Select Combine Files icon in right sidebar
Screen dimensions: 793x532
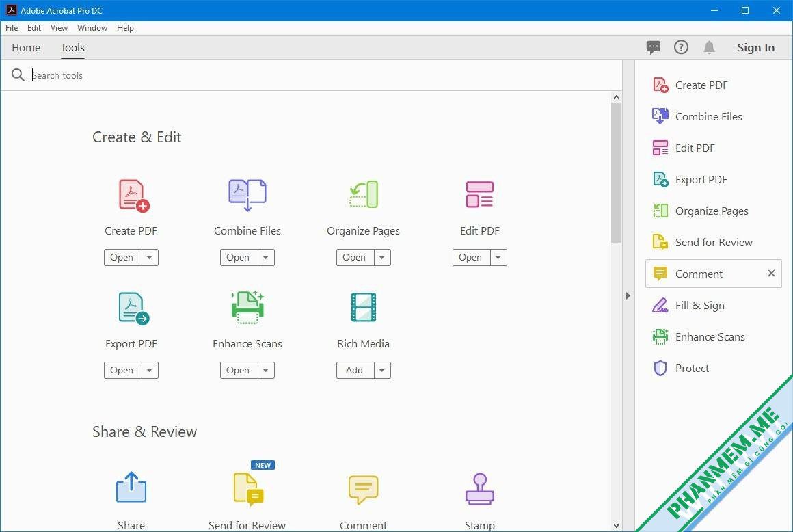coord(660,116)
